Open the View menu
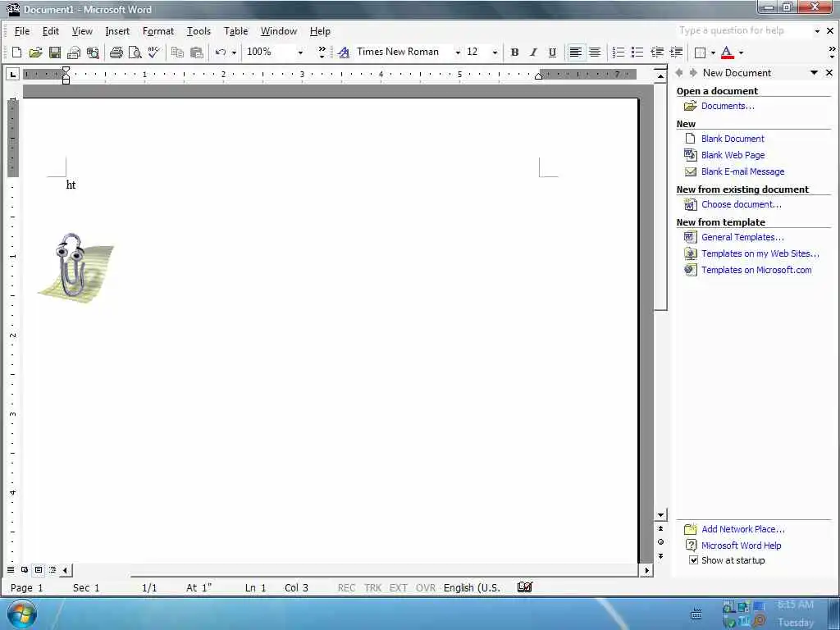 click(x=82, y=31)
